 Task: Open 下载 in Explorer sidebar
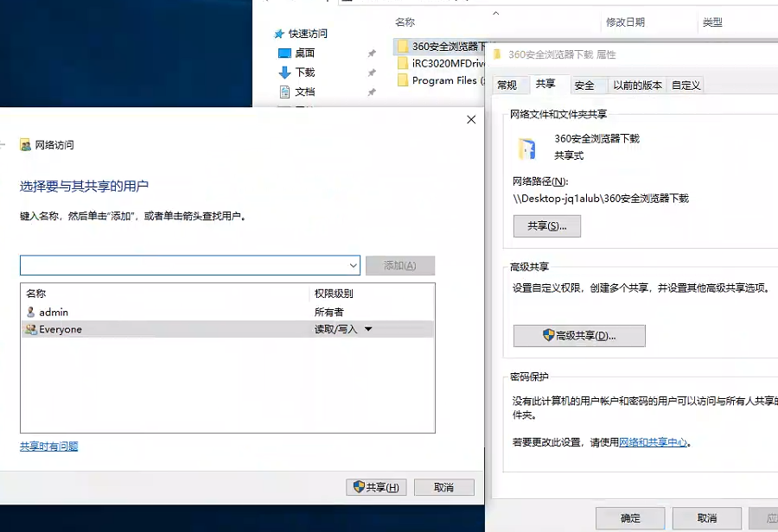pyautogui.click(x=304, y=73)
